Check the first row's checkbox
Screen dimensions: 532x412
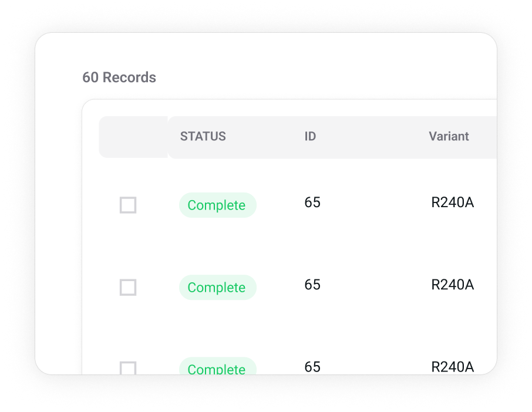[128, 205]
